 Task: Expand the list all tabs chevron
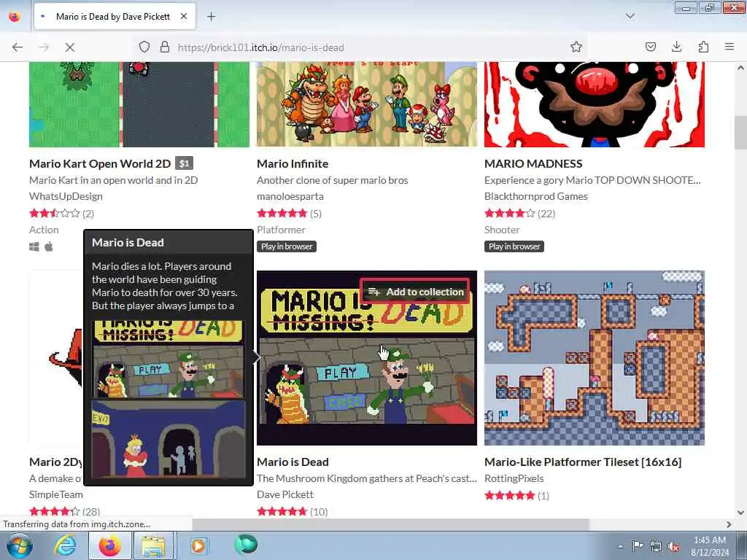tap(630, 16)
